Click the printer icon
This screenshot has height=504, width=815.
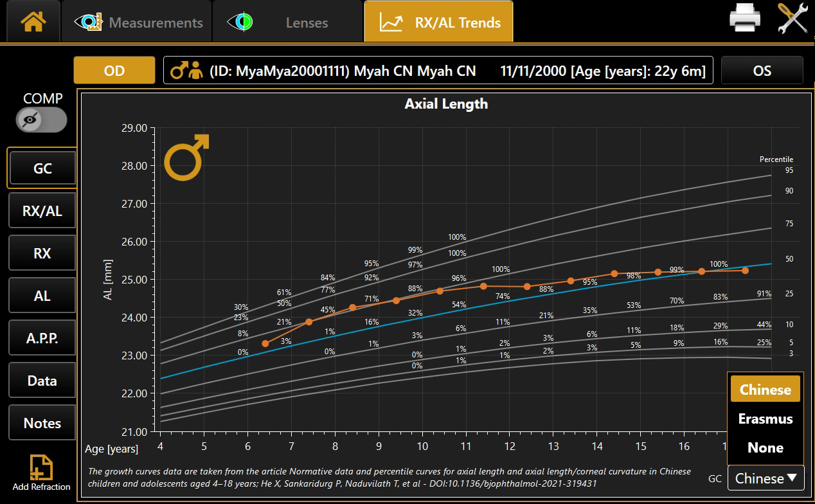click(x=745, y=19)
